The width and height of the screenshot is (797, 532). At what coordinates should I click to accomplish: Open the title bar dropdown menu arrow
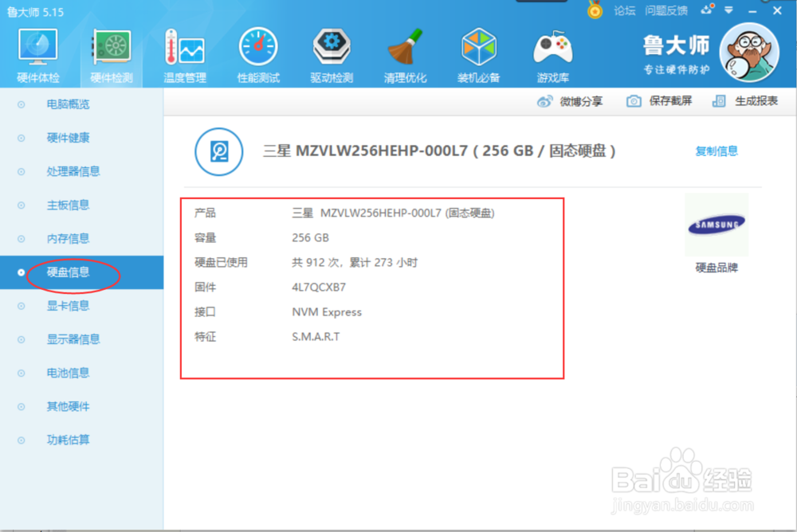728,10
